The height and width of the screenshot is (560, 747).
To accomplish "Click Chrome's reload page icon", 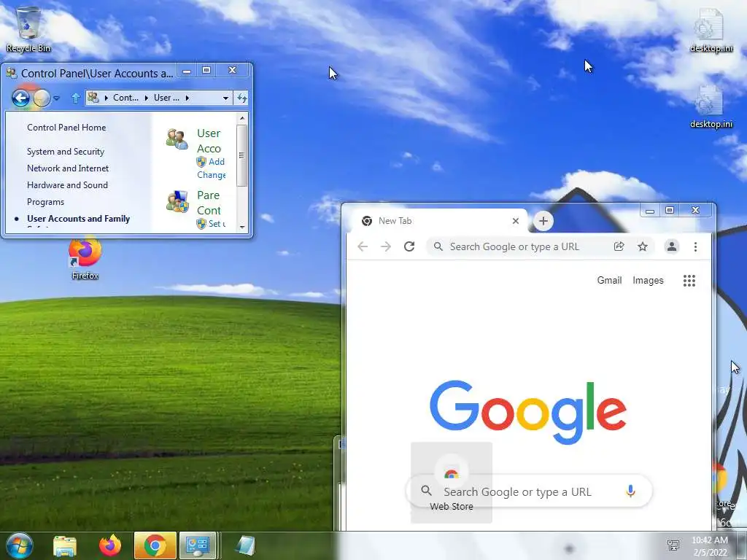I will tap(409, 246).
